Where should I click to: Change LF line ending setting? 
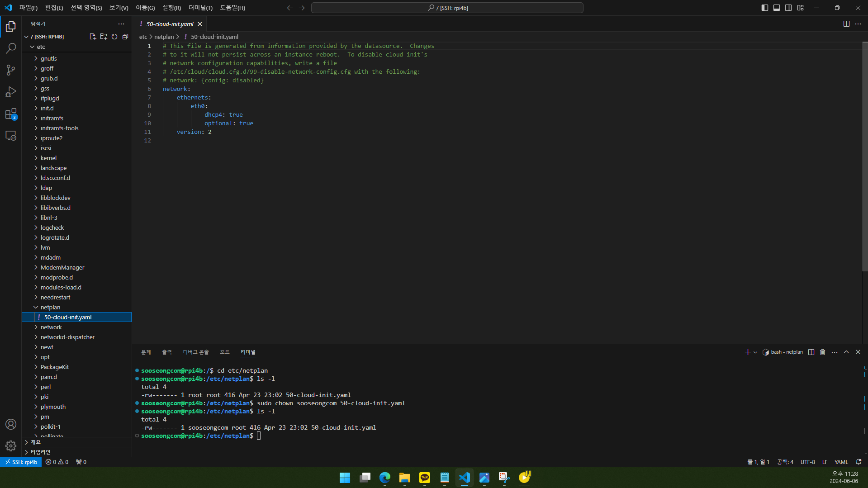point(825,462)
